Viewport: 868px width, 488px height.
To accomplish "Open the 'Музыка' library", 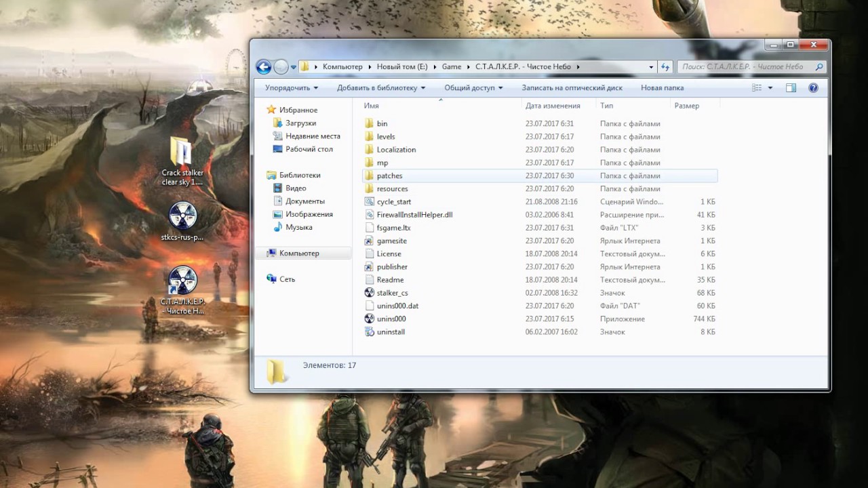I will pos(299,228).
